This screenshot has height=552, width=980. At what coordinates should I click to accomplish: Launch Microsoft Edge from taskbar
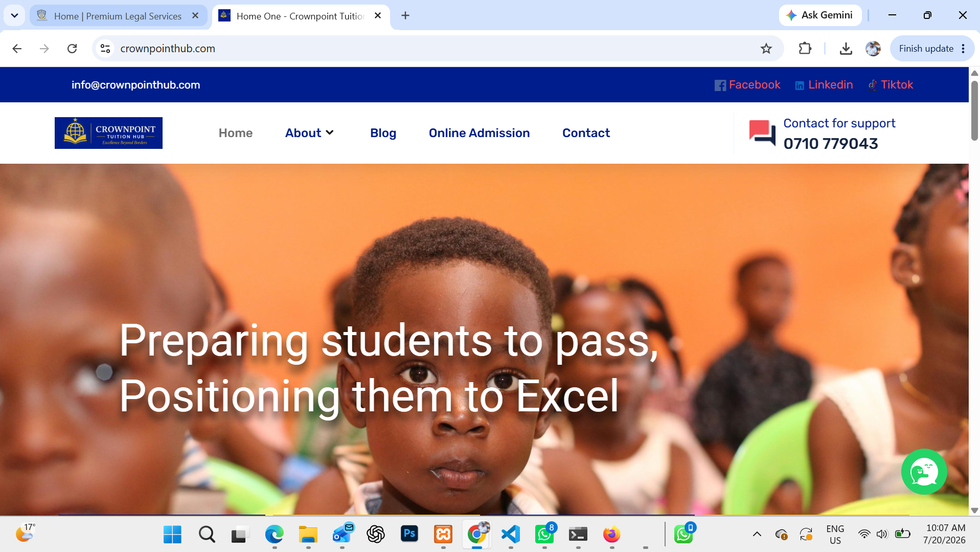coord(275,535)
